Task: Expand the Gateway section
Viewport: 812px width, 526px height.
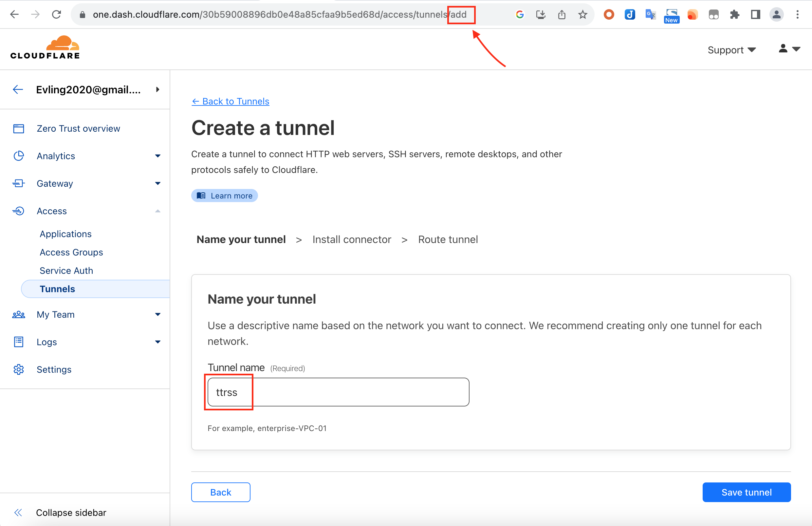Action: point(157,183)
